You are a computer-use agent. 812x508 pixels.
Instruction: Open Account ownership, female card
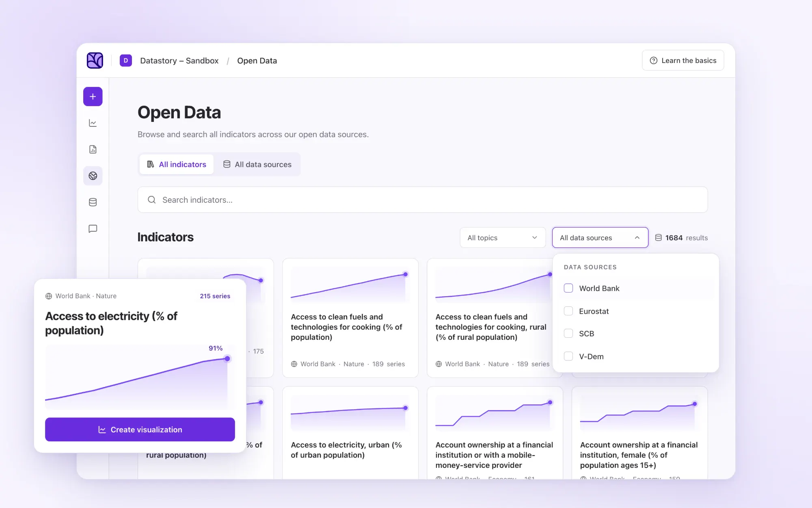(x=639, y=432)
